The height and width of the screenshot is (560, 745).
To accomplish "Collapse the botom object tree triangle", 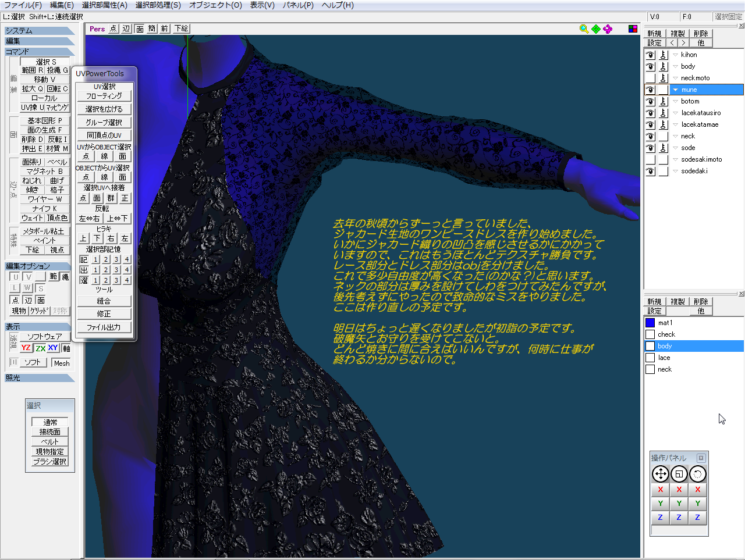I will (675, 101).
